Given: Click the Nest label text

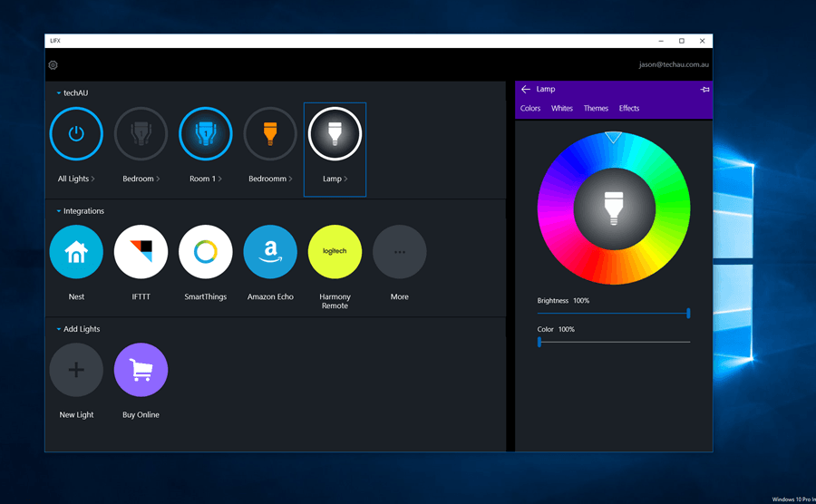Looking at the screenshot, I should [x=76, y=296].
